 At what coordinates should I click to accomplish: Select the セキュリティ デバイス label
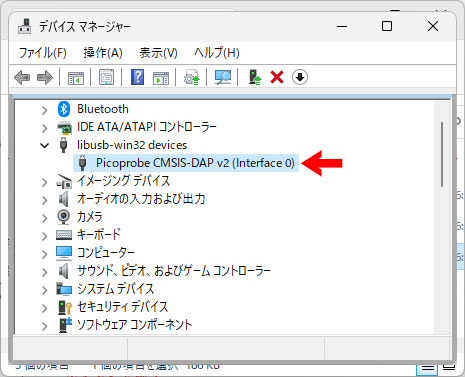pos(122,307)
